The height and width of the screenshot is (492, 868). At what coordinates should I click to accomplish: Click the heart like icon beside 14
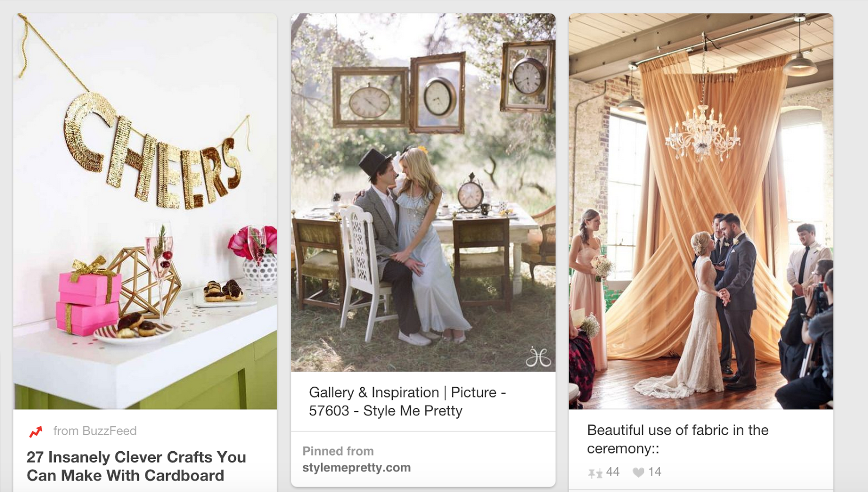coord(639,472)
